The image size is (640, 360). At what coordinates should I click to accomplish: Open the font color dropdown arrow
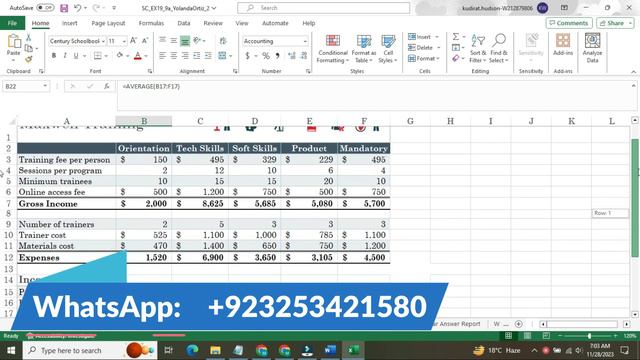[146, 56]
